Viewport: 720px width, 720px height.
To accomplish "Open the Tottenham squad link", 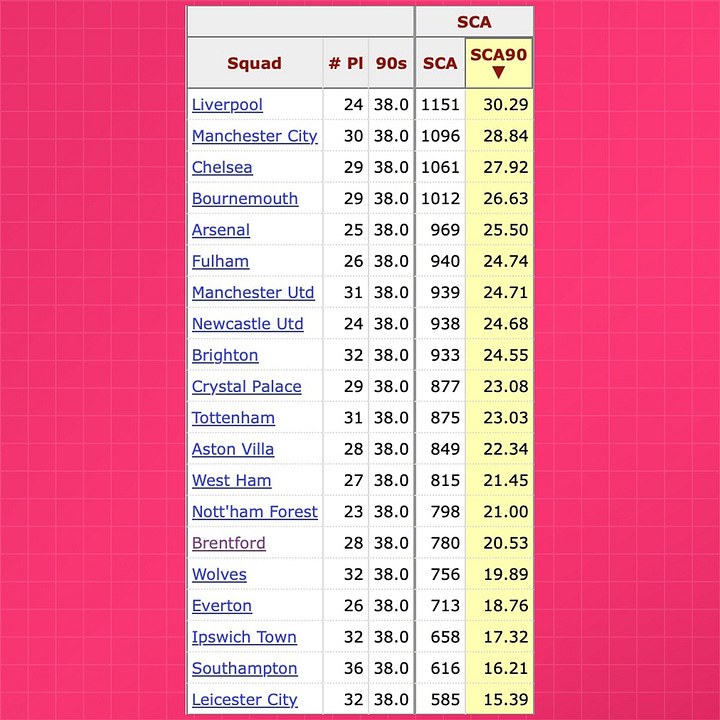I will click(233, 418).
